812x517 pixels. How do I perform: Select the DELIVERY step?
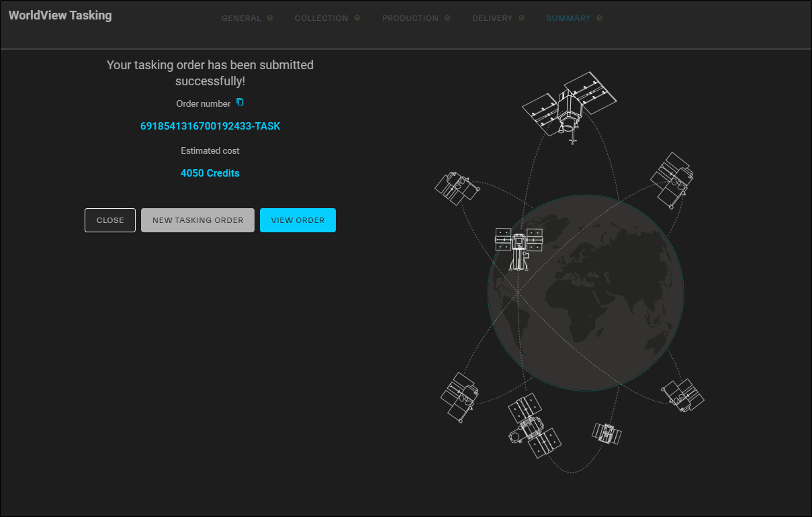coord(492,18)
